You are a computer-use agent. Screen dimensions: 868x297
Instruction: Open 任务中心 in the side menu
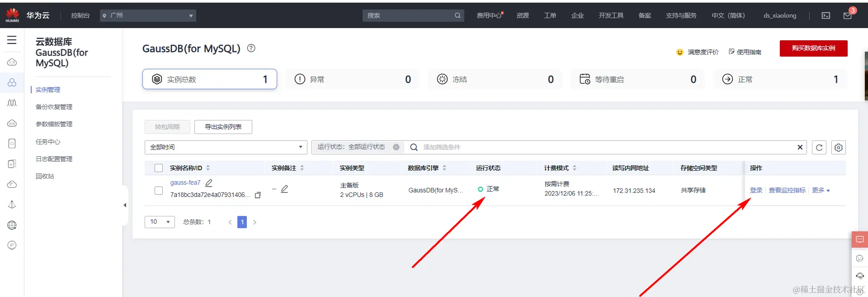(x=48, y=142)
